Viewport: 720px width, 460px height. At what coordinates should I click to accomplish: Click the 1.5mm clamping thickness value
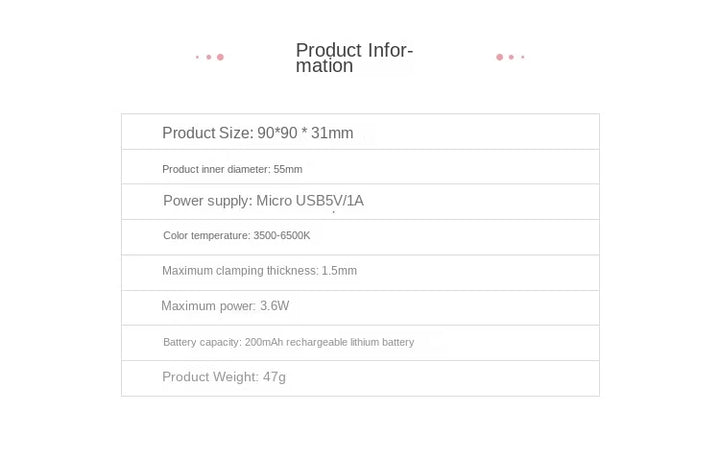[339, 270]
